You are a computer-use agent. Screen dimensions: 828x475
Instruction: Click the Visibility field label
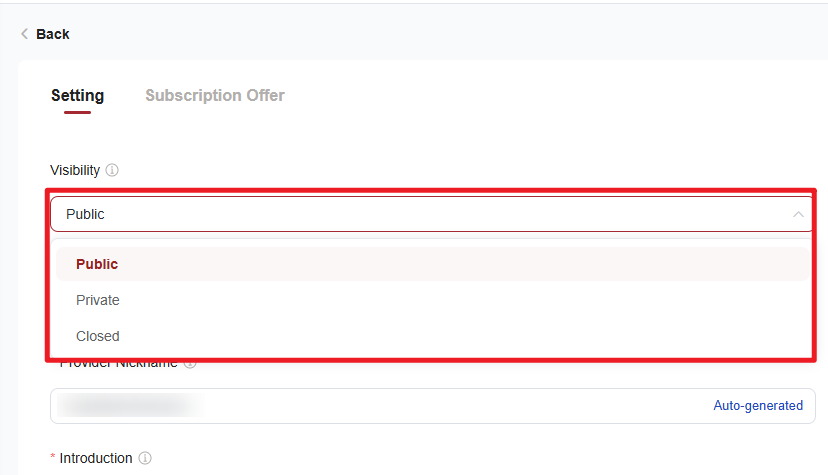[75, 170]
